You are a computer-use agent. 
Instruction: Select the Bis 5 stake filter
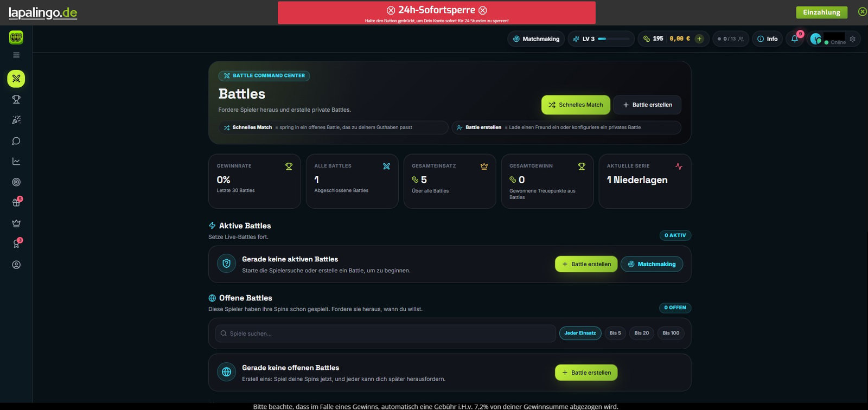click(615, 333)
